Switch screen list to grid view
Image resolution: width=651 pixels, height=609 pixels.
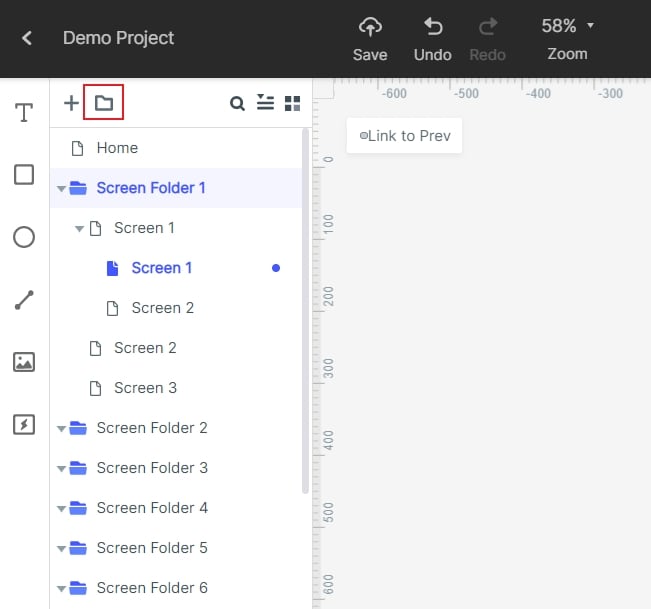pos(292,103)
